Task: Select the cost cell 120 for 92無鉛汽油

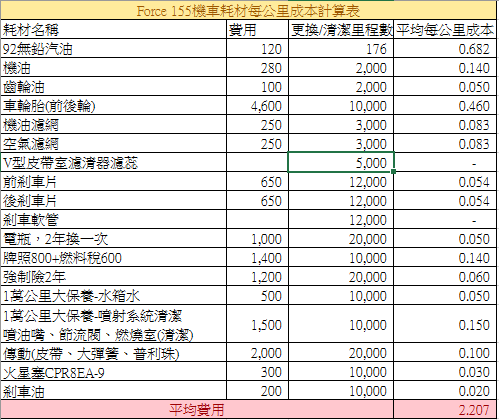Action: pos(257,48)
